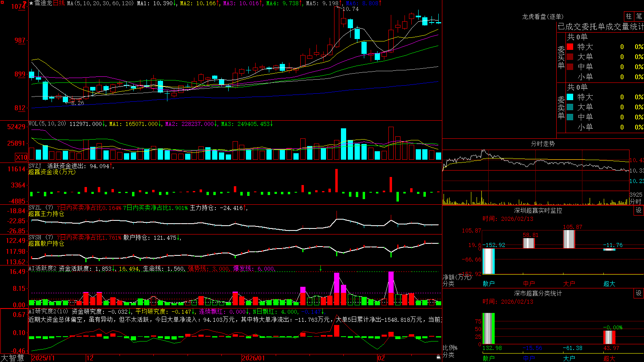The image size is (644, 362).
Task: Click the teal 中单 sell-order swatch
Action: tap(570, 117)
